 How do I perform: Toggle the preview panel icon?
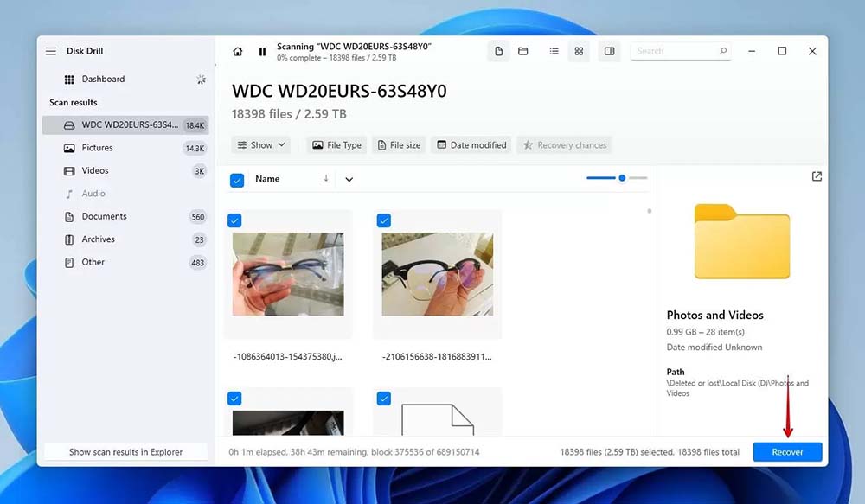pyautogui.click(x=609, y=52)
